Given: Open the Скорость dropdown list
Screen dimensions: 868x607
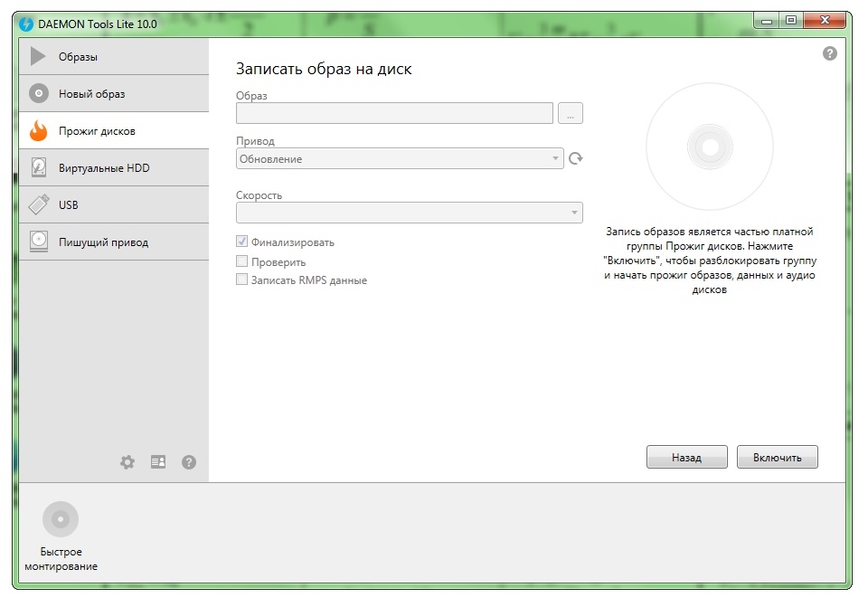Looking at the screenshot, I should [409, 213].
